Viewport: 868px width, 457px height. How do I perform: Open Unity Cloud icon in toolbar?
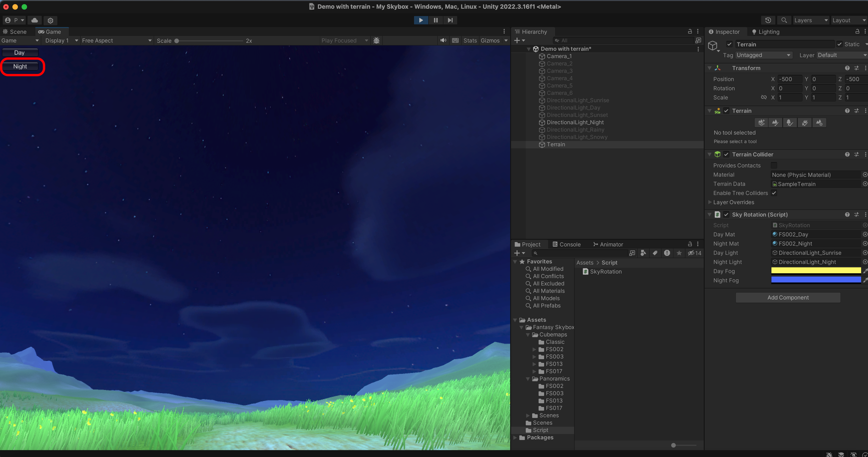tap(34, 20)
